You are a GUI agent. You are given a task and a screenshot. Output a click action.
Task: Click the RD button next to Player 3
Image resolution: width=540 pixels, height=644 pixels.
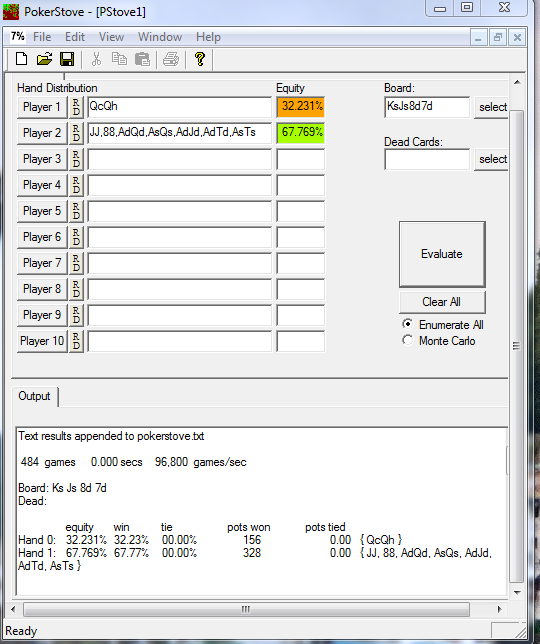(76, 159)
